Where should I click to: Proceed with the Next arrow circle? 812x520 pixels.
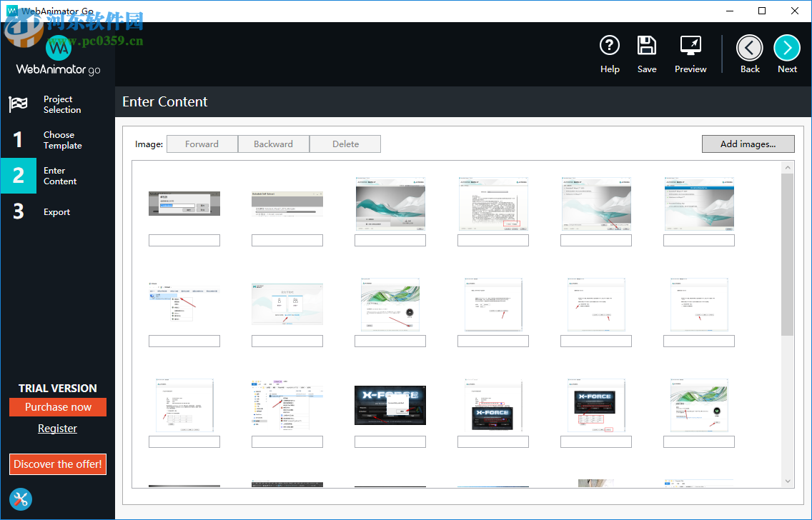click(786, 48)
